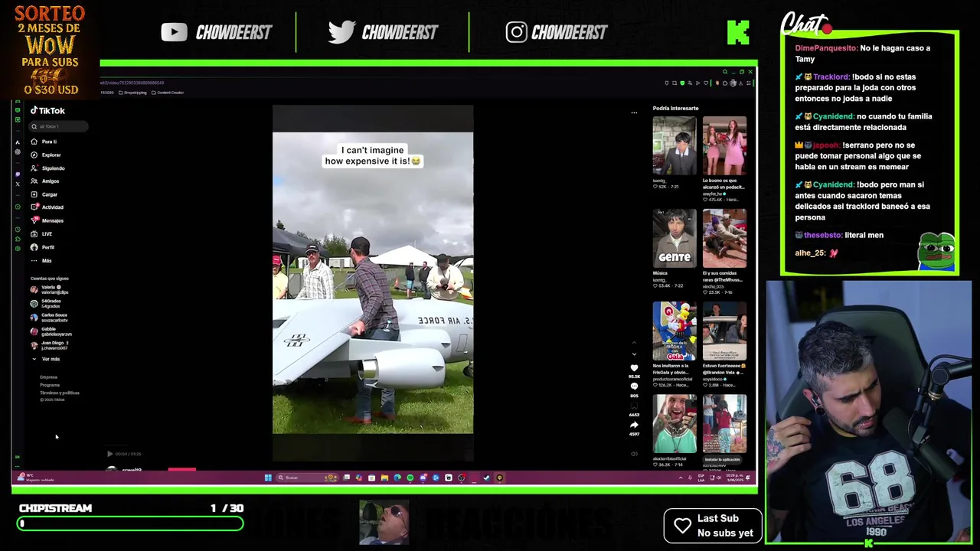Open the Más three-dots menu
Viewport: 980px width, 551px height.
pos(41,261)
